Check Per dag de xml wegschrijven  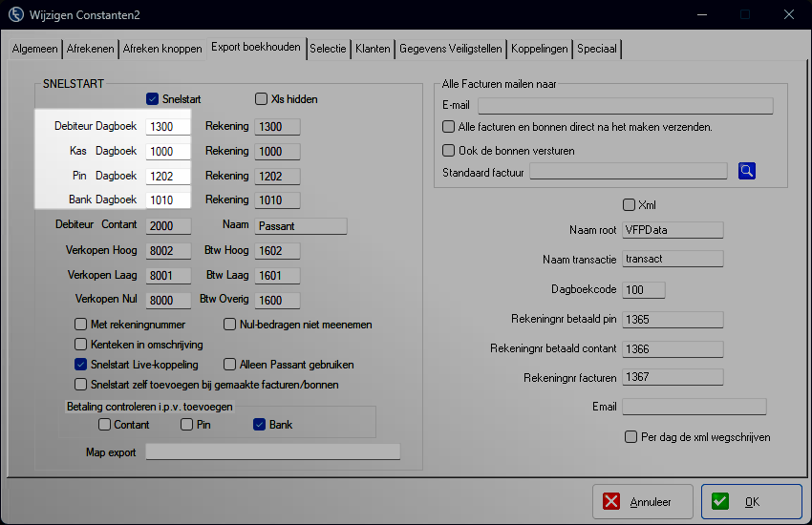[630, 437]
